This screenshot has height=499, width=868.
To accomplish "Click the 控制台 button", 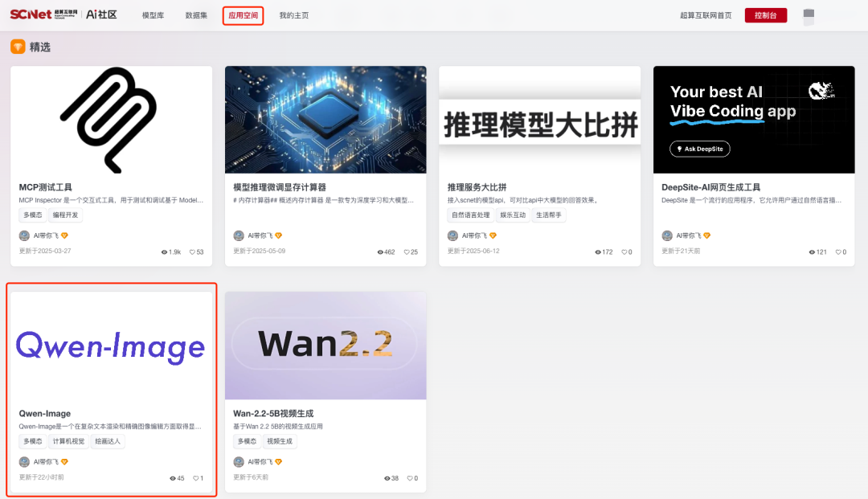I will pyautogui.click(x=766, y=15).
